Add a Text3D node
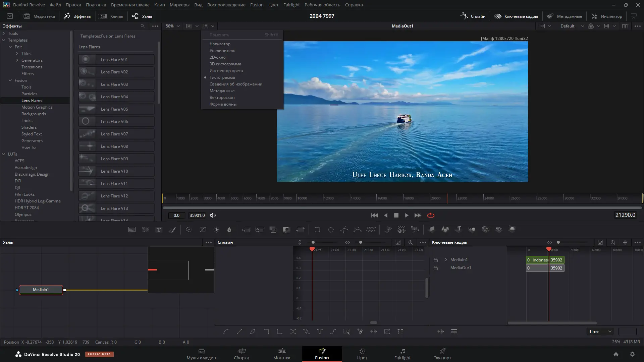The height and width of the screenshot is (362, 644). tap(459, 229)
